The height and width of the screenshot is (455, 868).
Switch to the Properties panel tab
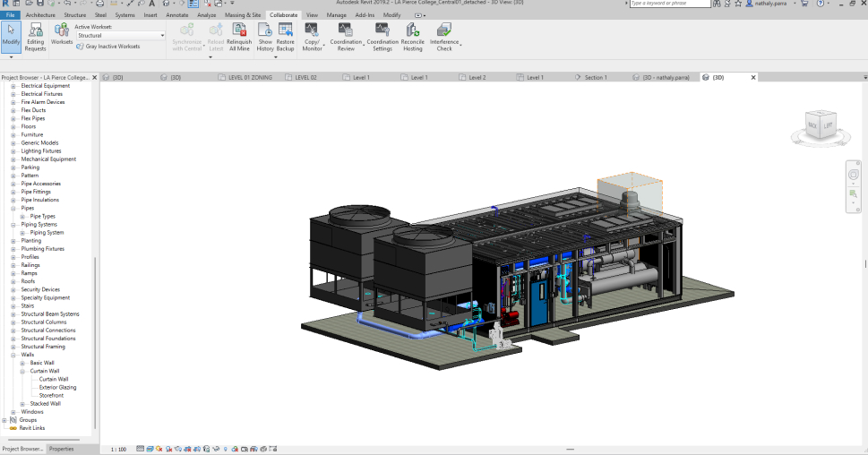62,449
